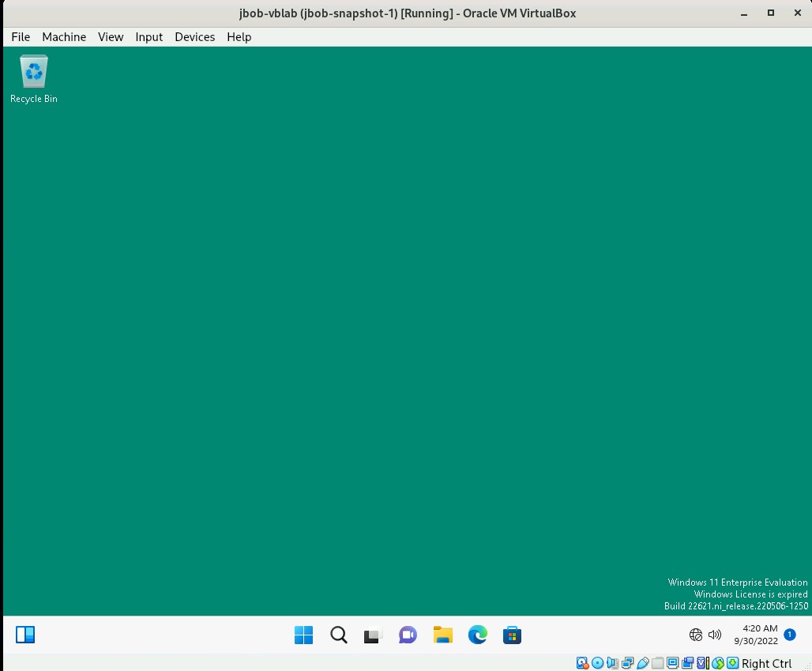The image size is (812, 671).
Task: Click the VirtualBox hard disk activity indicator
Action: (x=582, y=663)
